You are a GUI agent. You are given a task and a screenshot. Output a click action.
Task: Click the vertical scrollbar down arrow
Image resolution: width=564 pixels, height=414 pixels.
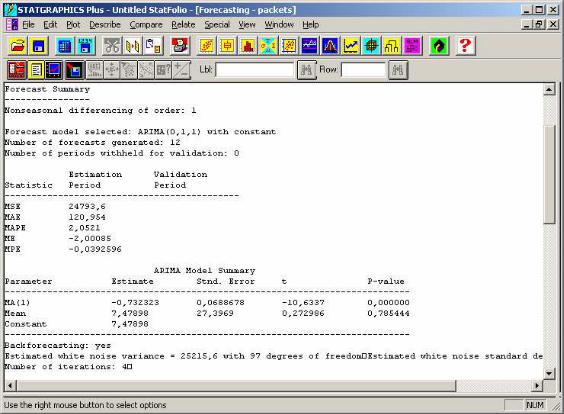[549, 373]
